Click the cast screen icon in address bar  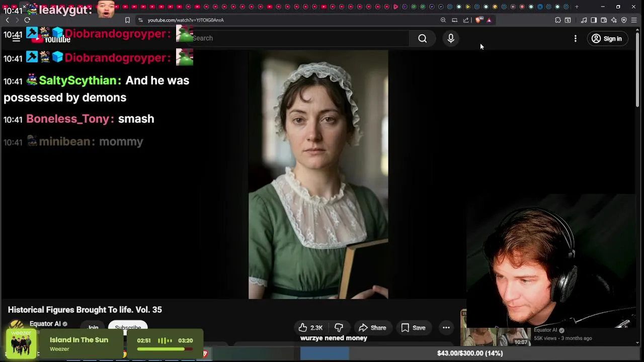(454, 20)
